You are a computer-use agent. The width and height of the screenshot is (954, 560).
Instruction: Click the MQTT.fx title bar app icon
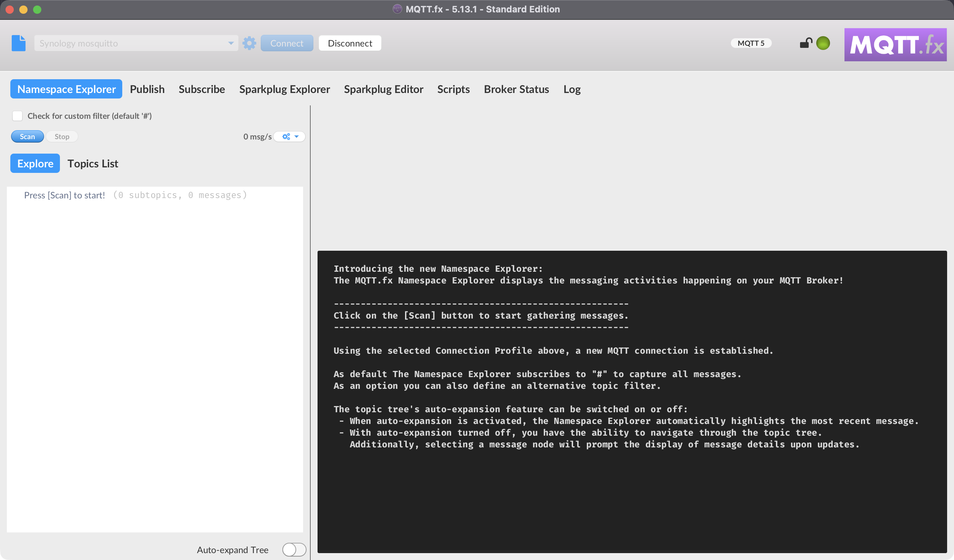tap(397, 9)
